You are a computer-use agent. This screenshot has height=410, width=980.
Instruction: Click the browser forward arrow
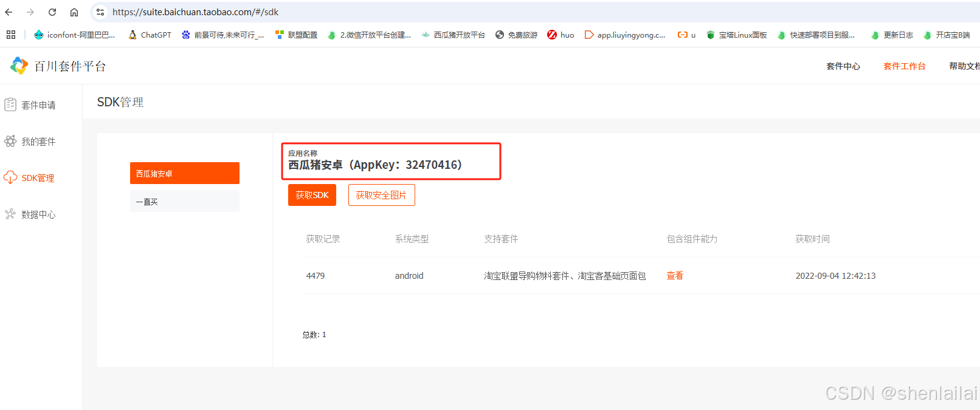tap(30, 12)
